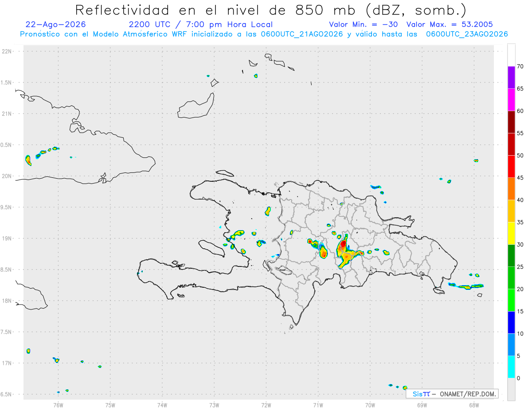Screen dimensions: 532x411
Task: Click the cyan 0-5 dBZ legend band
Action: click(511, 367)
